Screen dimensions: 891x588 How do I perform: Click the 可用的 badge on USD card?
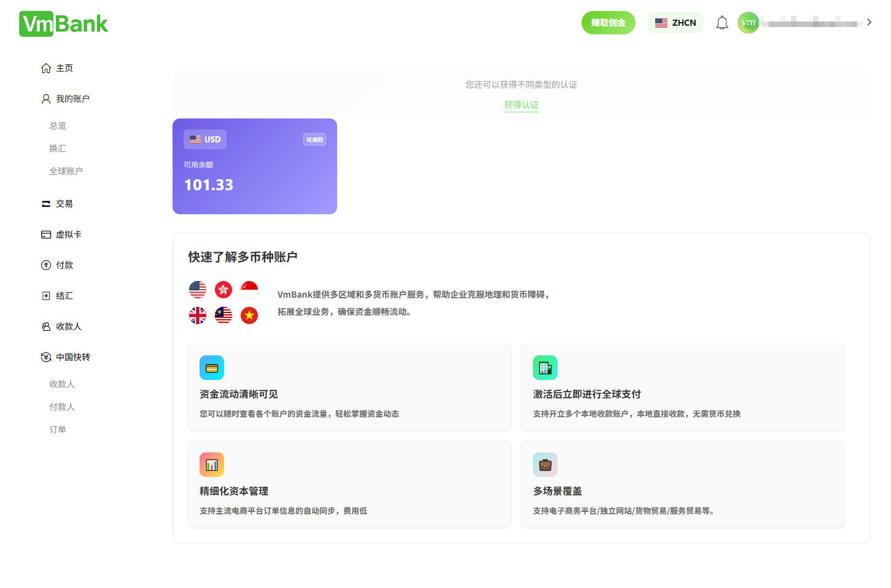pyautogui.click(x=314, y=139)
